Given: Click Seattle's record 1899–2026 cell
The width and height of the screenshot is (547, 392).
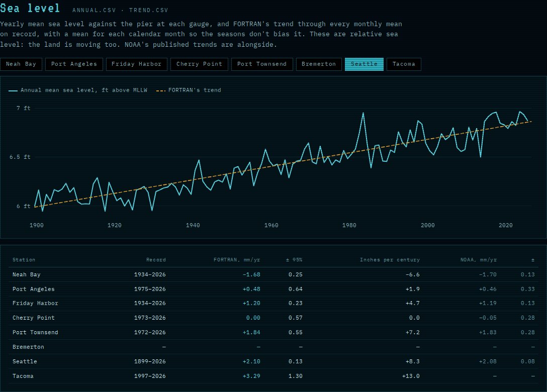Looking at the screenshot, I should pos(150,362).
